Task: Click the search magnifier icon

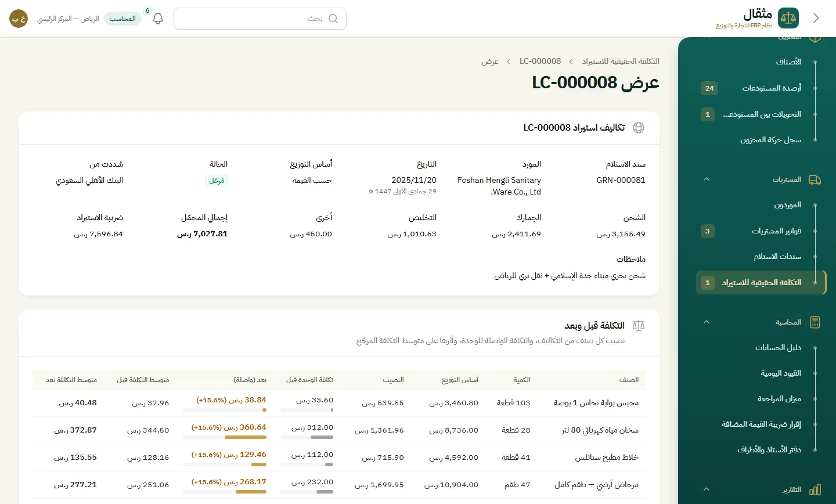Action: 333,19
